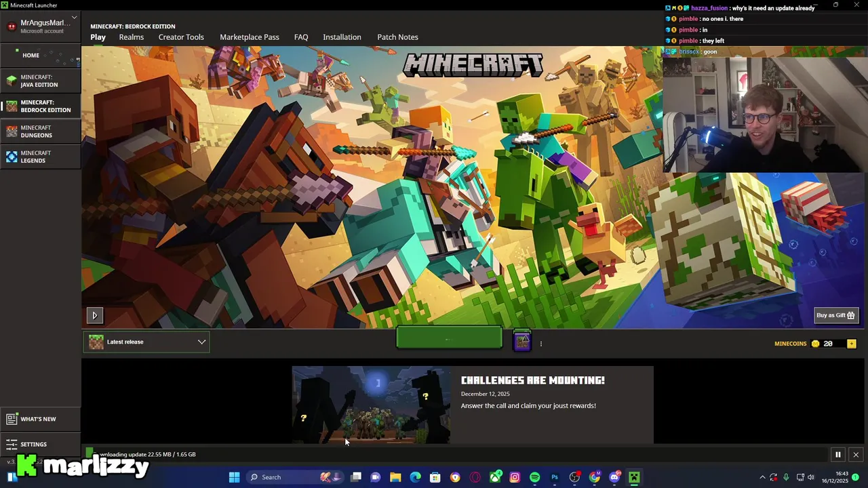The width and height of the screenshot is (868, 488).
Task: Open Discord from the taskbar
Action: (614, 477)
